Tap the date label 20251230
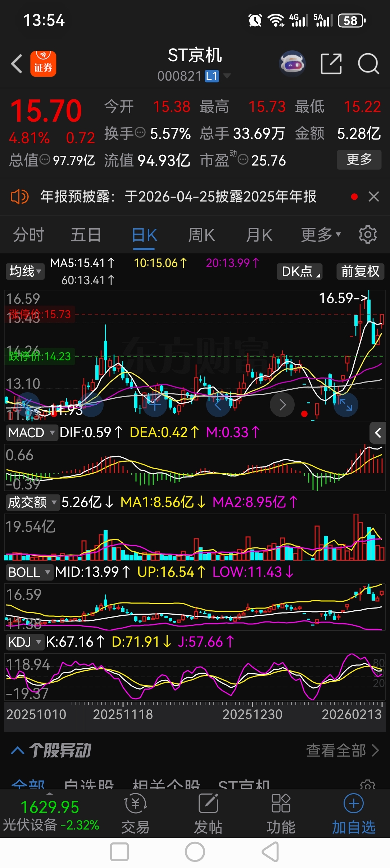390x868 pixels. tap(252, 714)
